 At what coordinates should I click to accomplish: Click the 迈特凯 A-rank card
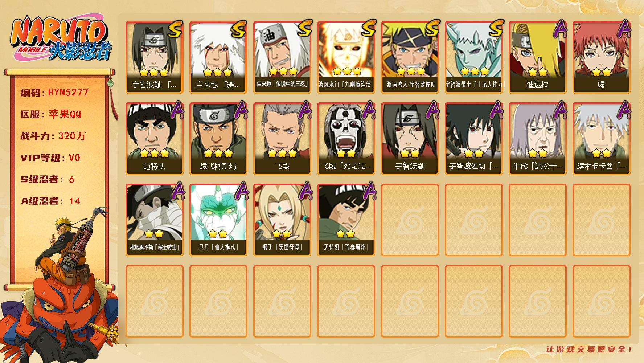point(154,139)
